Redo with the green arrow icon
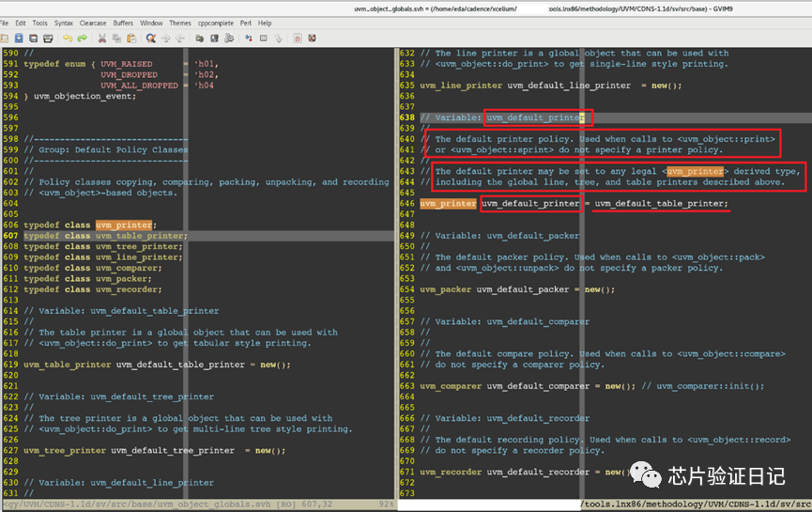The height and width of the screenshot is (512, 812). 82,39
